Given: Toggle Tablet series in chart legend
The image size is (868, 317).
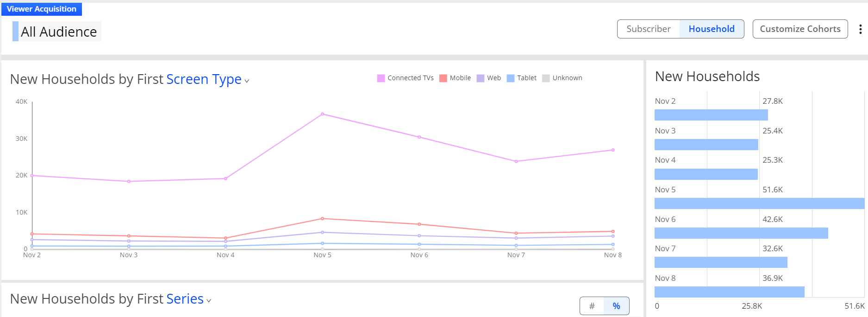Looking at the screenshot, I should (x=522, y=78).
